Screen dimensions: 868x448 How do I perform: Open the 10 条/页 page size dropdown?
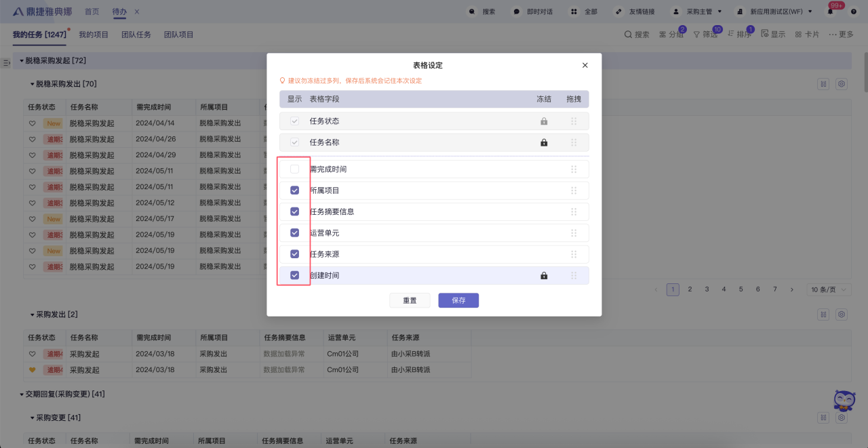(828, 289)
